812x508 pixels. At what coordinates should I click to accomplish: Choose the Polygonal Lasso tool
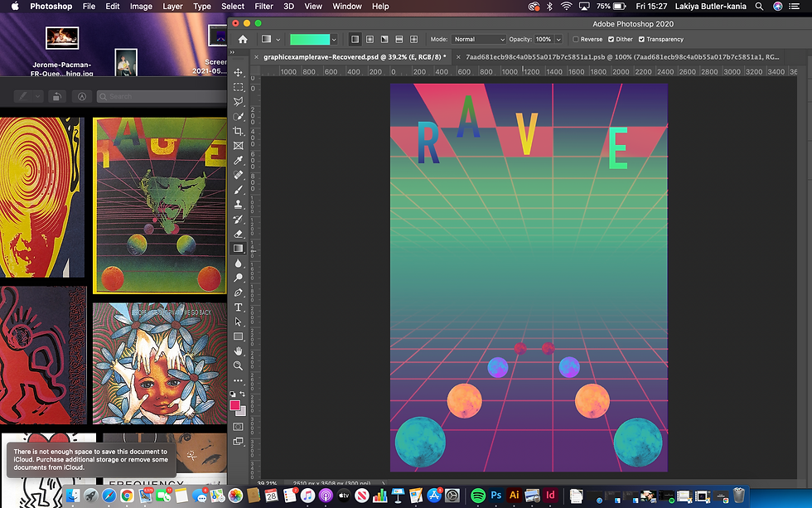tap(239, 101)
